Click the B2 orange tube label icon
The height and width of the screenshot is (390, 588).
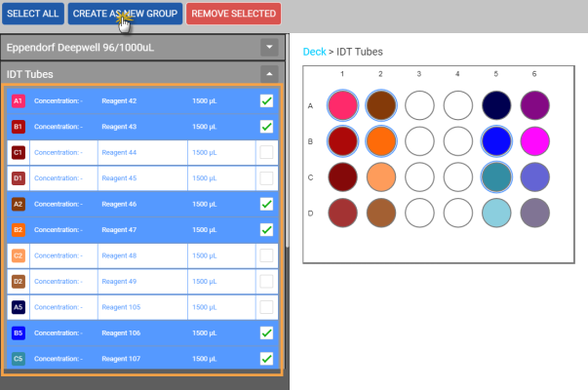18,230
